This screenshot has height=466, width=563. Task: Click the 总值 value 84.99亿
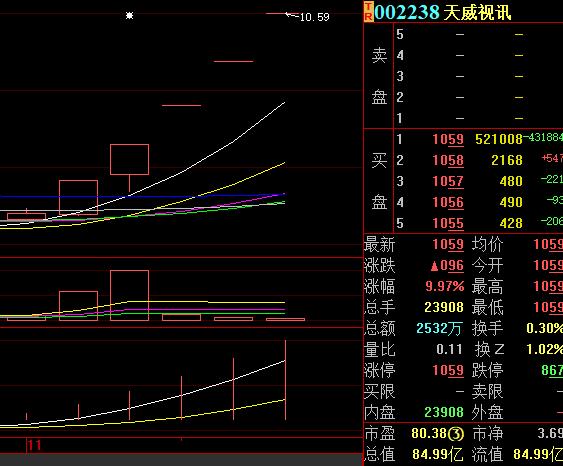tap(437, 455)
